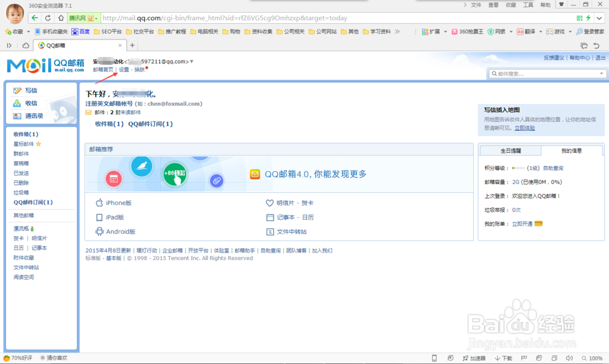Click the QQ邮箱 Mail logo
The height and width of the screenshot is (364, 609).
click(46, 66)
